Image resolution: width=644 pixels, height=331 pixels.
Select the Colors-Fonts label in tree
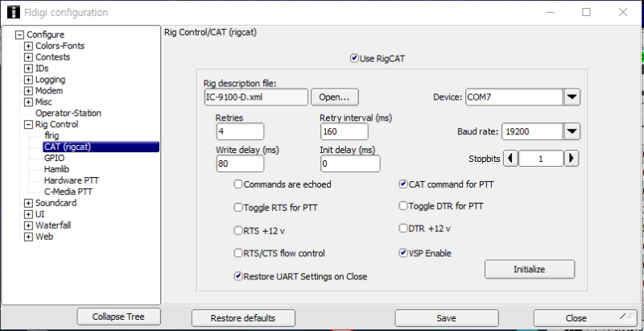tap(60, 46)
